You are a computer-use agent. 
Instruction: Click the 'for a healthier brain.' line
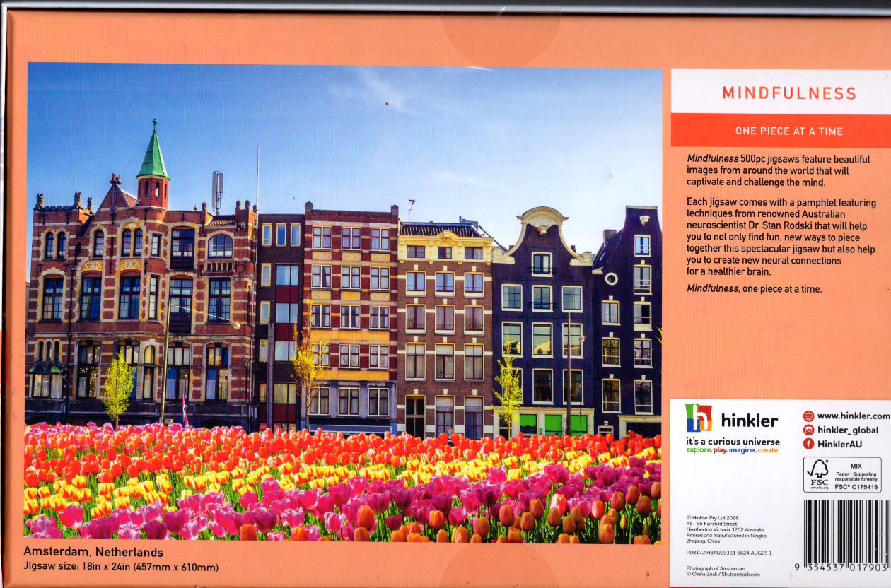coord(729,272)
